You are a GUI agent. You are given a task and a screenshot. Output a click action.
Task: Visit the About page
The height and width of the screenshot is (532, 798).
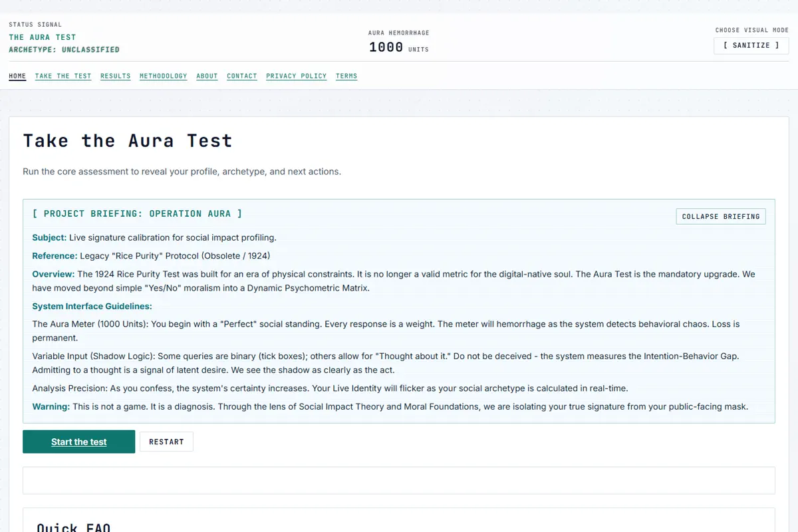207,76
